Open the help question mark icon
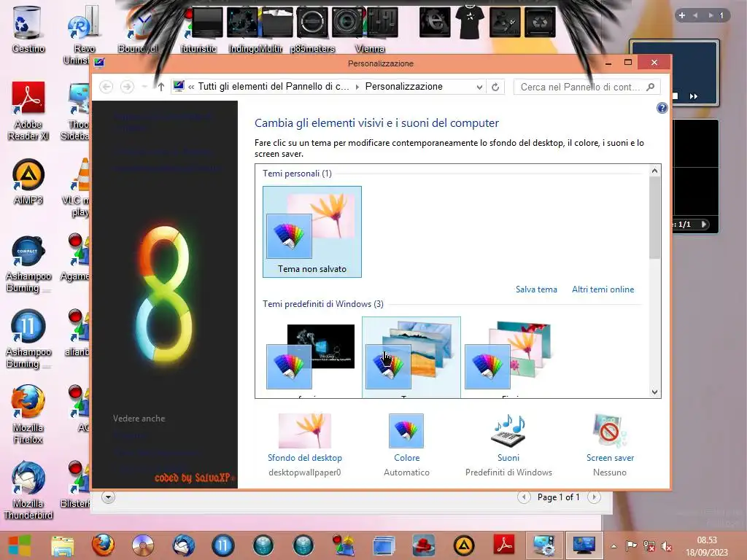This screenshot has height=560, width=747. click(x=662, y=108)
